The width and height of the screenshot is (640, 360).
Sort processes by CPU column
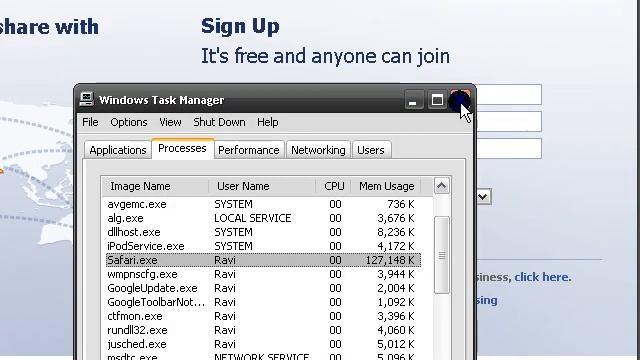tap(333, 186)
